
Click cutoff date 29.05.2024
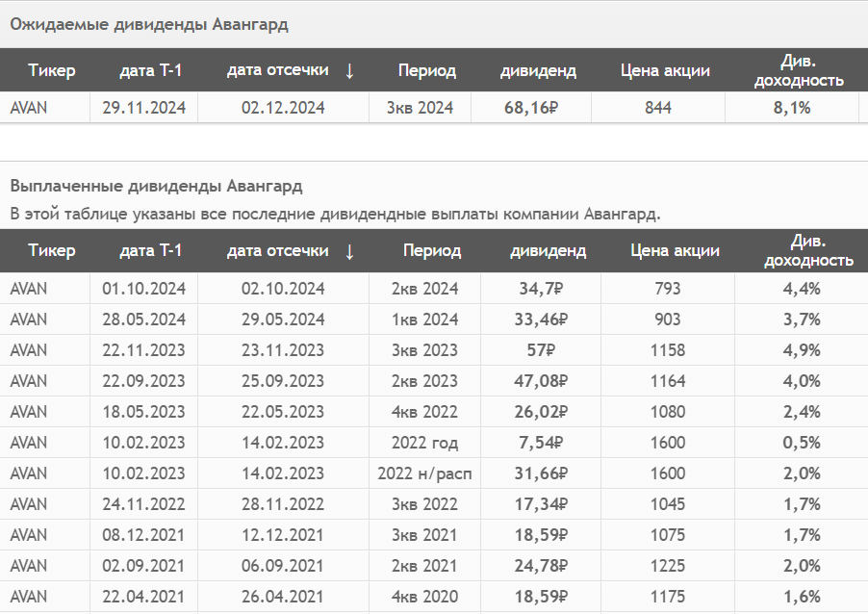[283, 320]
